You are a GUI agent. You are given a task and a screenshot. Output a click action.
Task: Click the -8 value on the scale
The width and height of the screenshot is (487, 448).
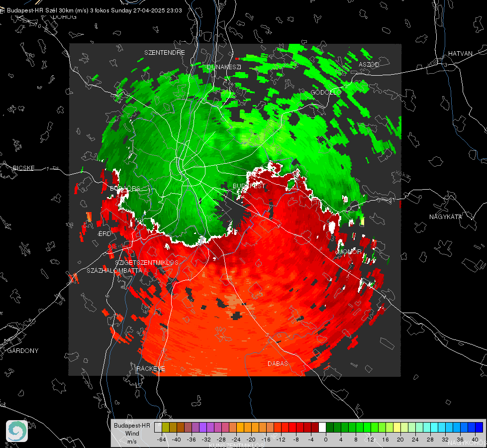click(x=295, y=440)
